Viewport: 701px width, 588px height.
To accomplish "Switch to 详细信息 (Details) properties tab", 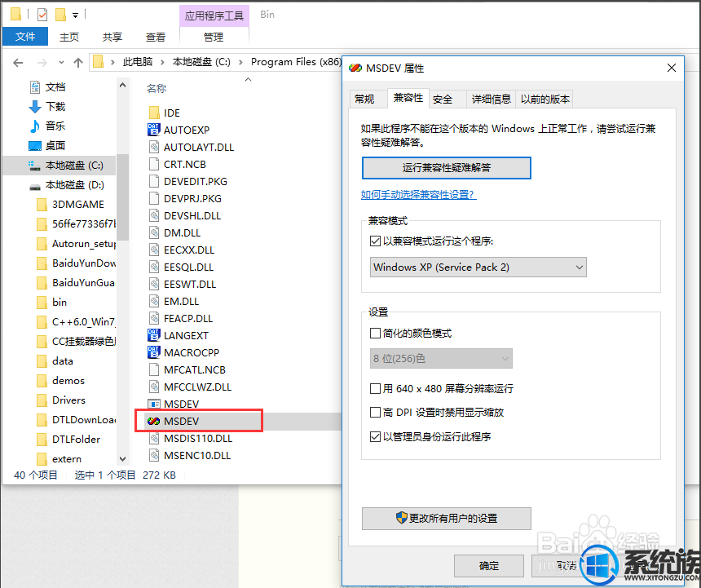I will [491, 99].
